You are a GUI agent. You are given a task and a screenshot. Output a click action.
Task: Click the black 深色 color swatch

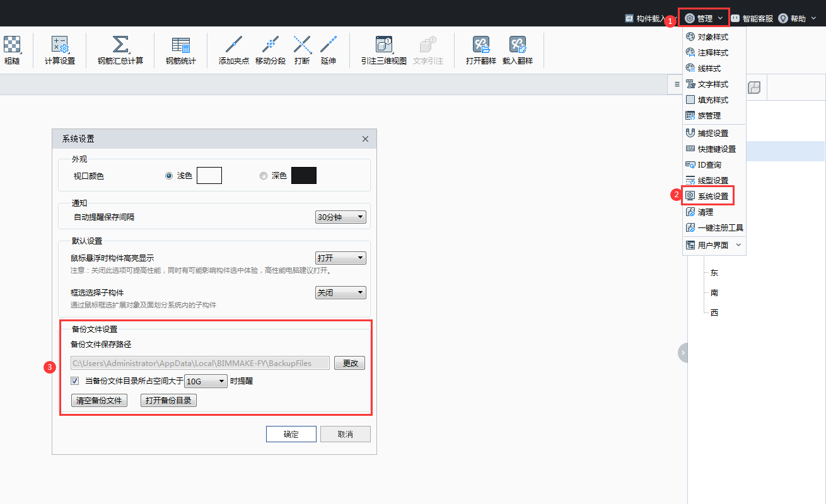(304, 176)
